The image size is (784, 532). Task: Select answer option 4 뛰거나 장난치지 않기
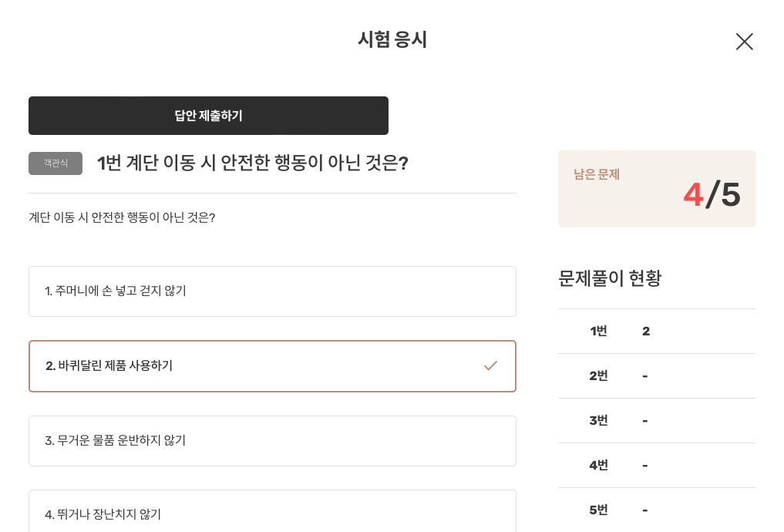click(x=272, y=511)
